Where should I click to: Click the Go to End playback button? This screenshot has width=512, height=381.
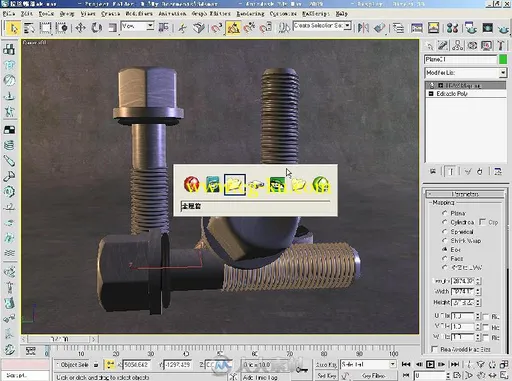tap(455, 364)
